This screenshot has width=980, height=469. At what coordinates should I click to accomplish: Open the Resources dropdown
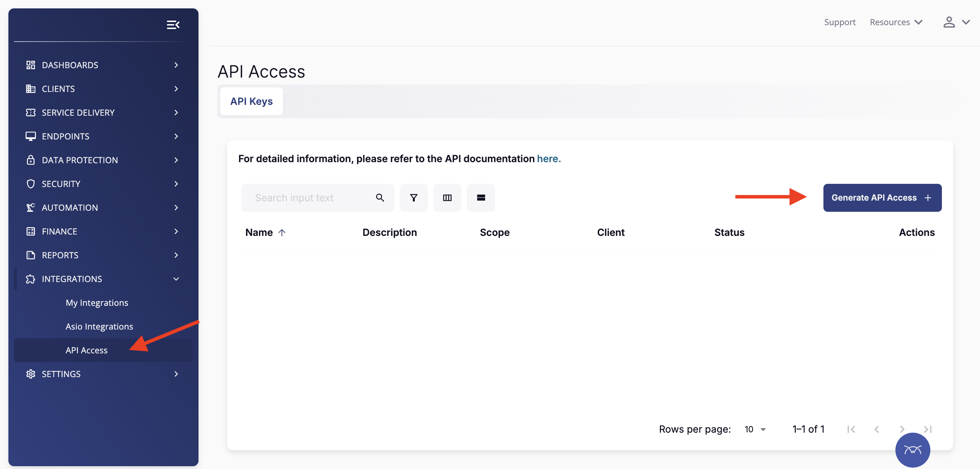click(896, 22)
